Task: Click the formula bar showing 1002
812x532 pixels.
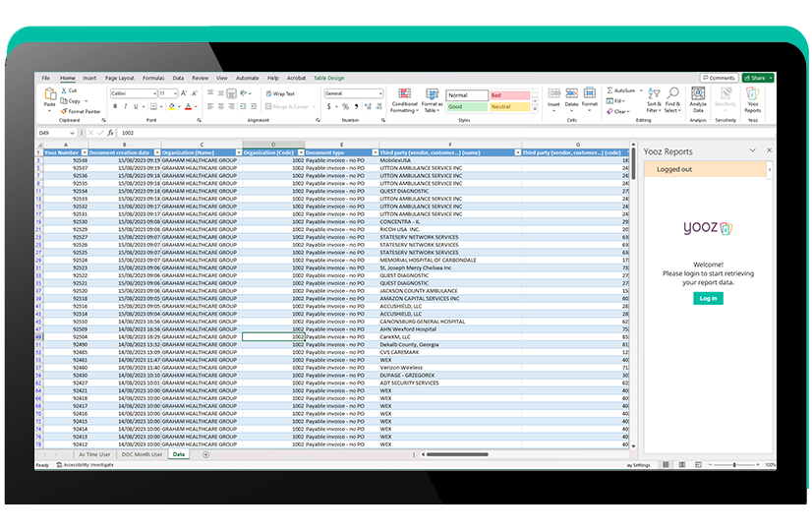Action: point(445,133)
